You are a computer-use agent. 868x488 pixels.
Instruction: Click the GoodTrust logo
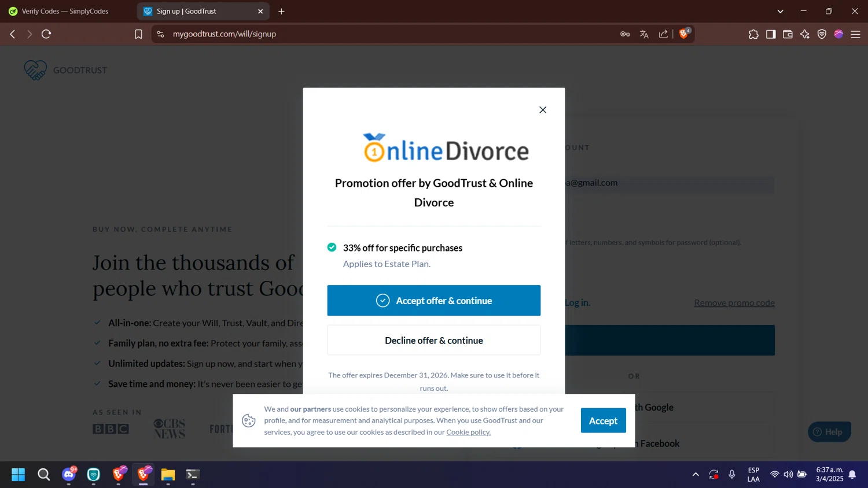(65, 70)
